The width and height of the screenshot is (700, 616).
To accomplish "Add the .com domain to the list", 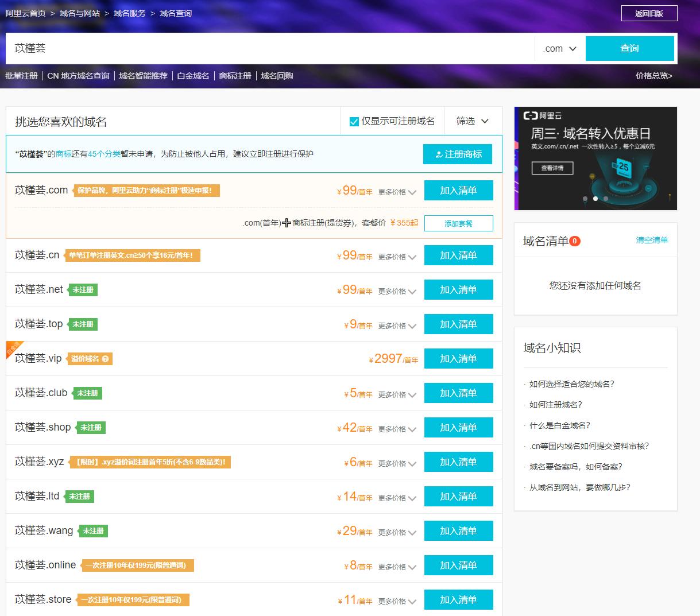I will 458,191.
